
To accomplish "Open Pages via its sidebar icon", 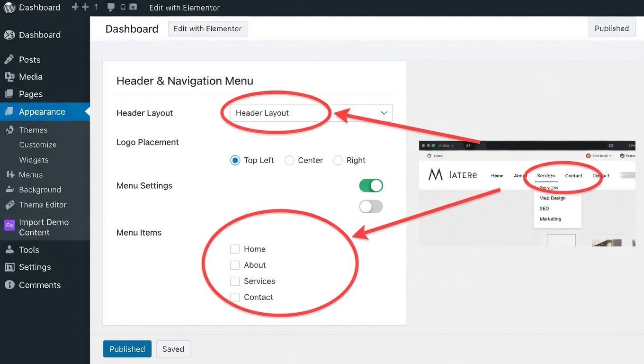I will [9, 94].
